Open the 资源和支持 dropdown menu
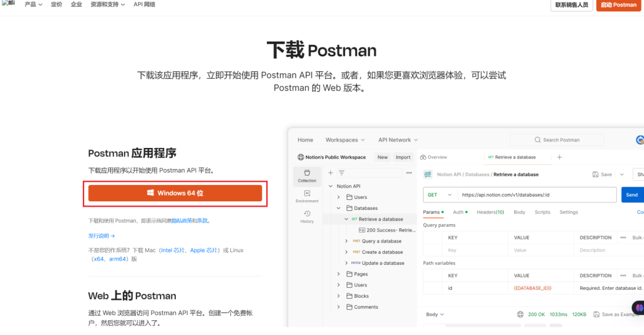The width and height of the screenshot is (644, 335). click(107, 5)
